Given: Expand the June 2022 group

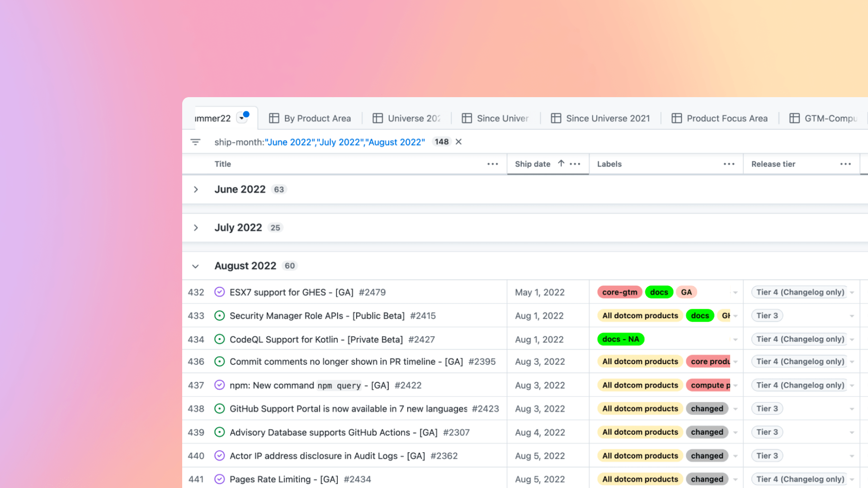Looking at the screenshot, I should point(196,189).
